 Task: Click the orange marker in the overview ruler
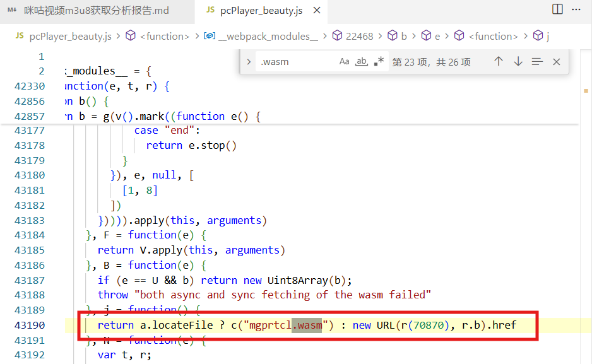[x=586, y=91]
